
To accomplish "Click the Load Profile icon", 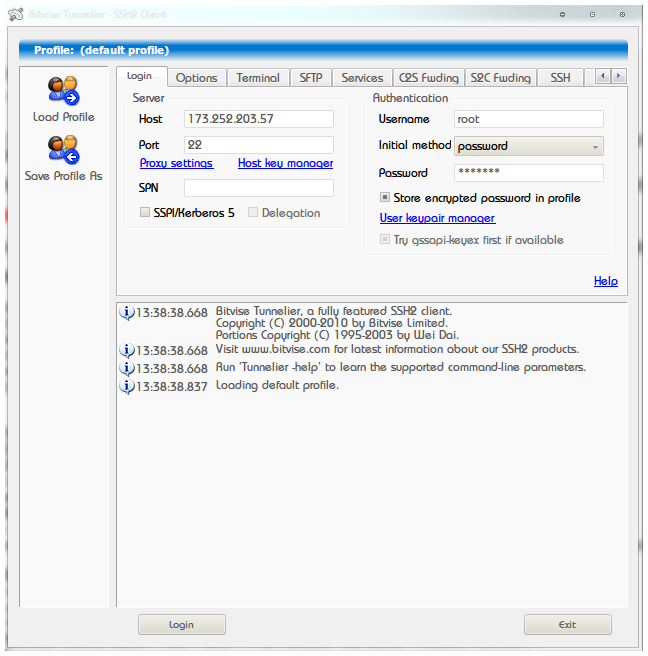I will [64, 90].
